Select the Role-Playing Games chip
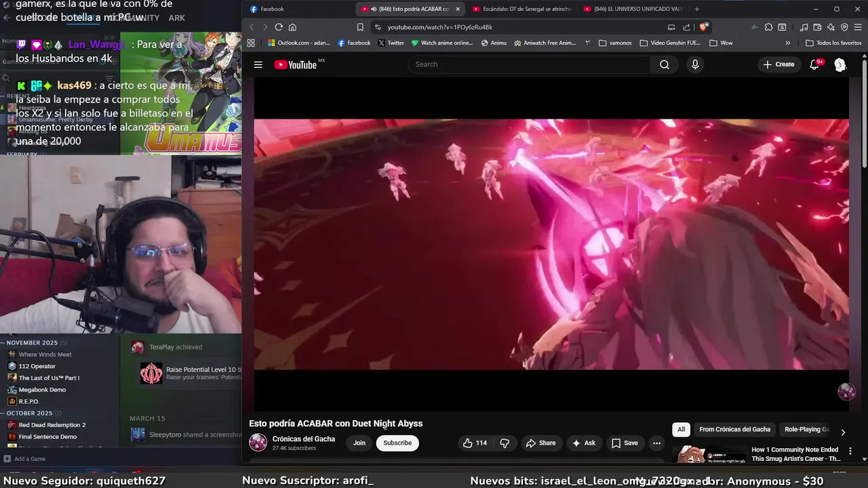Screen dimensions: 868x488 coord(807,429)
